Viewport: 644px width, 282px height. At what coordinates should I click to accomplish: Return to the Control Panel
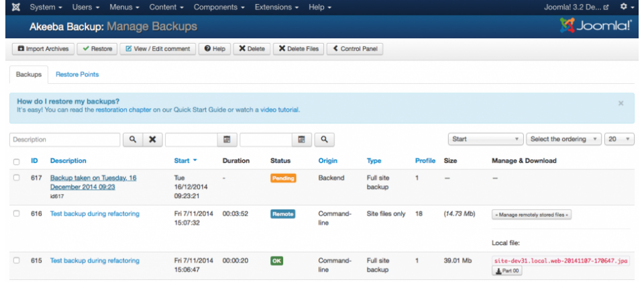355,49
